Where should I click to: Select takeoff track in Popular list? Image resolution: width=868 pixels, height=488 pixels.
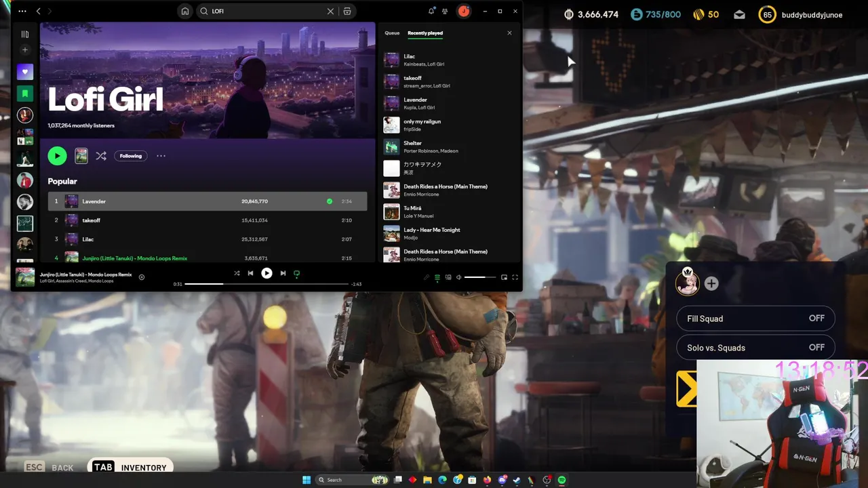[208, 220]
